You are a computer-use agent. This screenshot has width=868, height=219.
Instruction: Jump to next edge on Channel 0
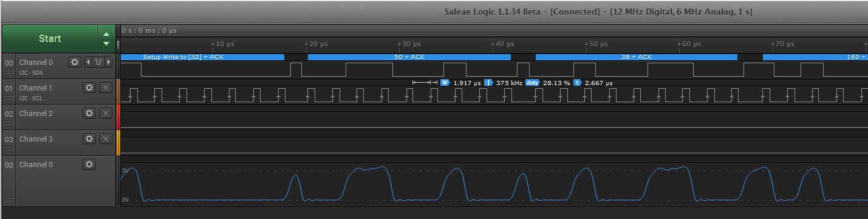click(109, 62)
